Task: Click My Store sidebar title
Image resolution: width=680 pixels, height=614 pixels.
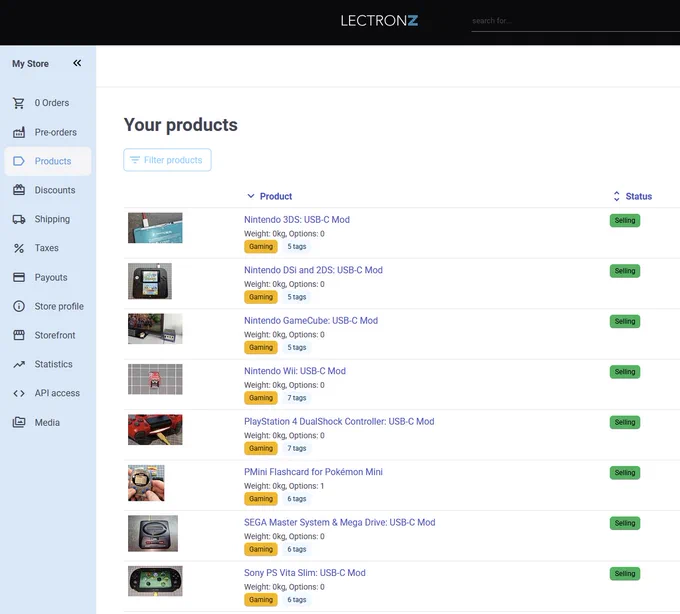Action: pyautogui.click(x=30, y=64)
